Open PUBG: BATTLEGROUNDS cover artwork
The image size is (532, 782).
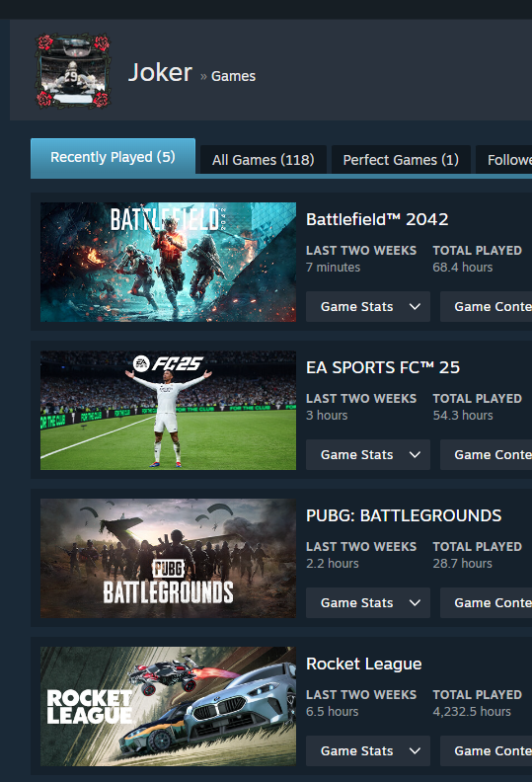(168, 558)
